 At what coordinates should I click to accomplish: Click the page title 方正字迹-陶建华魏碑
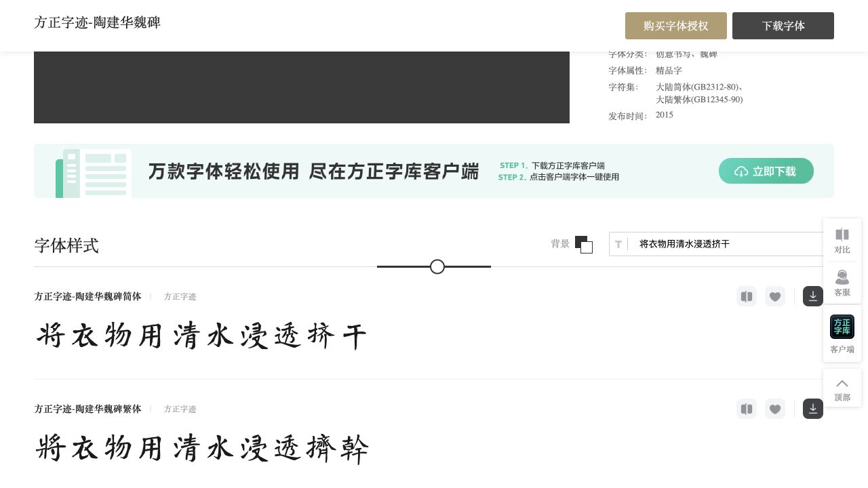[x=97, y=22]
